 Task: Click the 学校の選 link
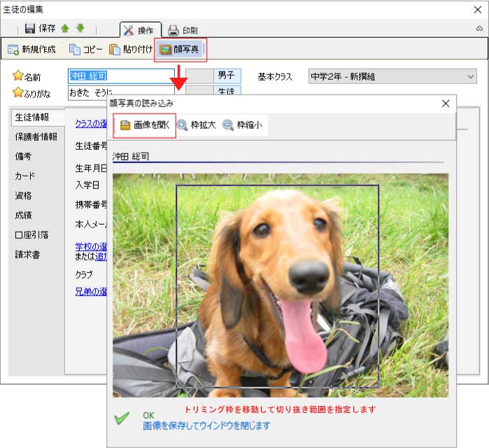[x=91, y=247]
